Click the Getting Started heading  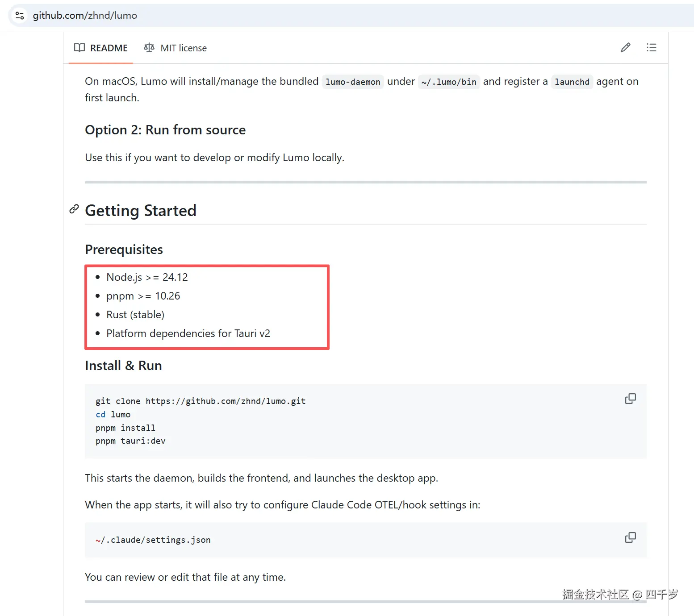pos(141,211)
